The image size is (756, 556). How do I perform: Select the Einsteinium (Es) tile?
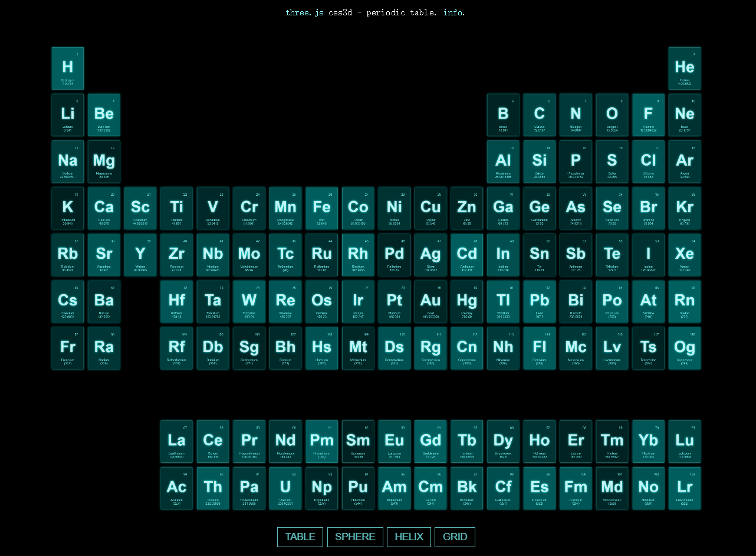pyautogui.click(x=540, y=488)
